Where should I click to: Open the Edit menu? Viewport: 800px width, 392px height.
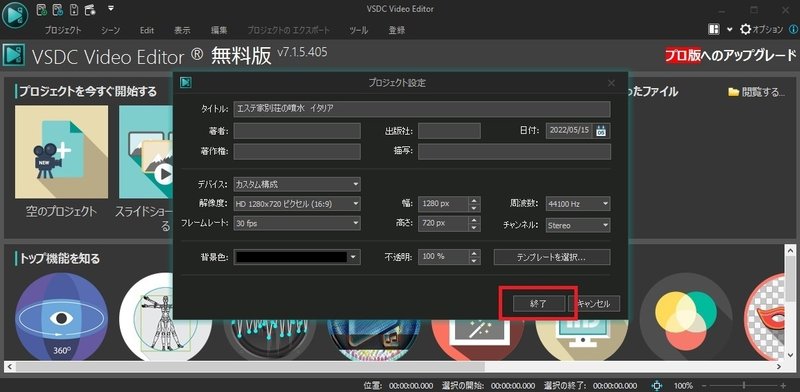147,30
